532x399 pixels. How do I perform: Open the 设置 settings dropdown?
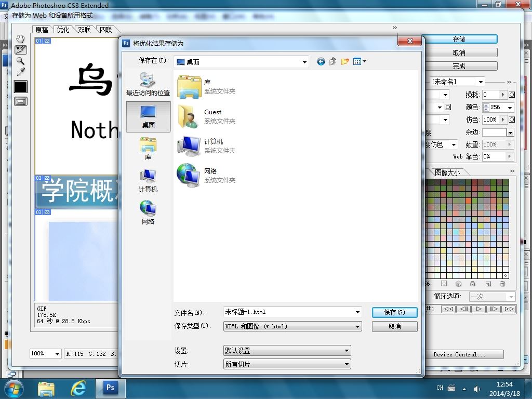287,351
